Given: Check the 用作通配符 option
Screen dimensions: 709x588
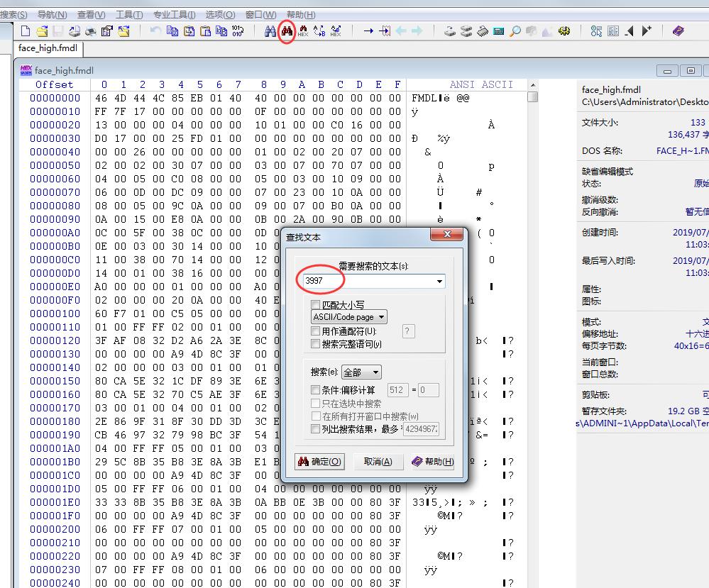Looking at the screenshot, I should pyautogui.click(x=316, y=331).
